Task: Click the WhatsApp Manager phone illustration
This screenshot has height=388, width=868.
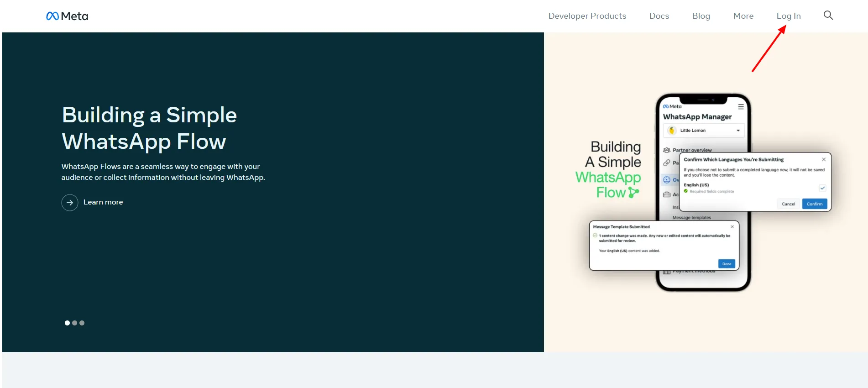Action: [703, 192]
